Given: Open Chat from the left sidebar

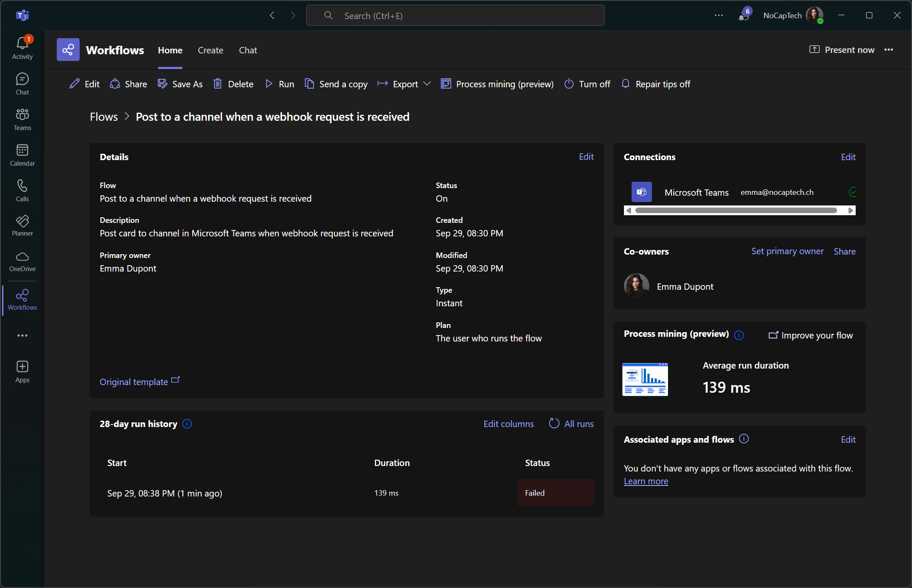Looking at the screenshot, I should (22, 84).
